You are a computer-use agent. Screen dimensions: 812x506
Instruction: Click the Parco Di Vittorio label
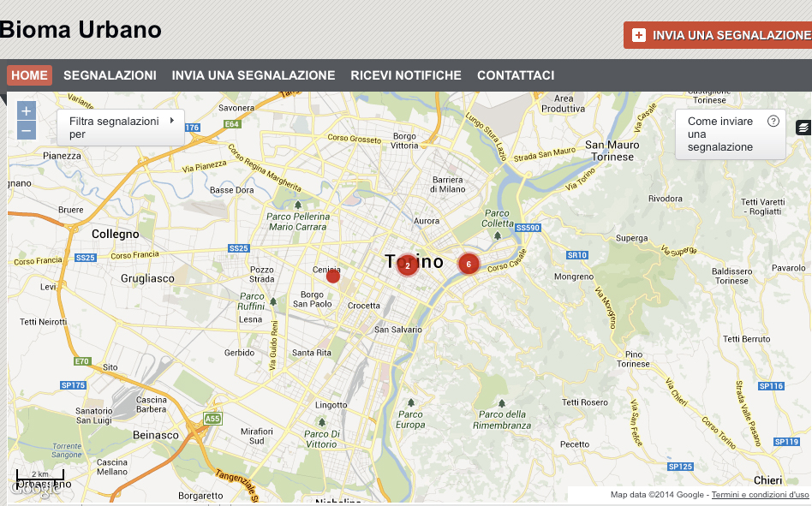point(321,438)
